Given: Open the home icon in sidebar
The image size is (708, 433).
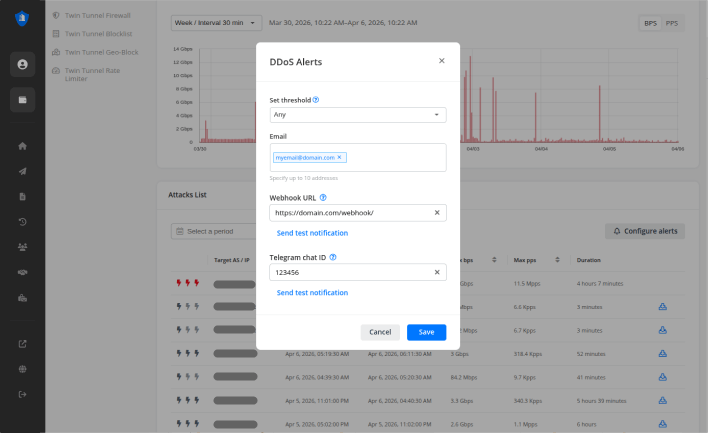Looking at the screenshot, I should click(x=22, y=146).
